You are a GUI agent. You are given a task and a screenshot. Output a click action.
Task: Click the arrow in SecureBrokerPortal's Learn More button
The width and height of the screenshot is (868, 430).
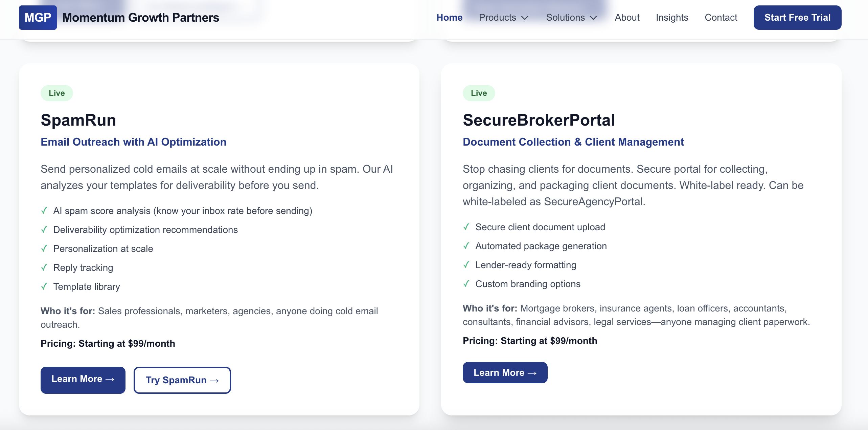[x=532, y=372]
